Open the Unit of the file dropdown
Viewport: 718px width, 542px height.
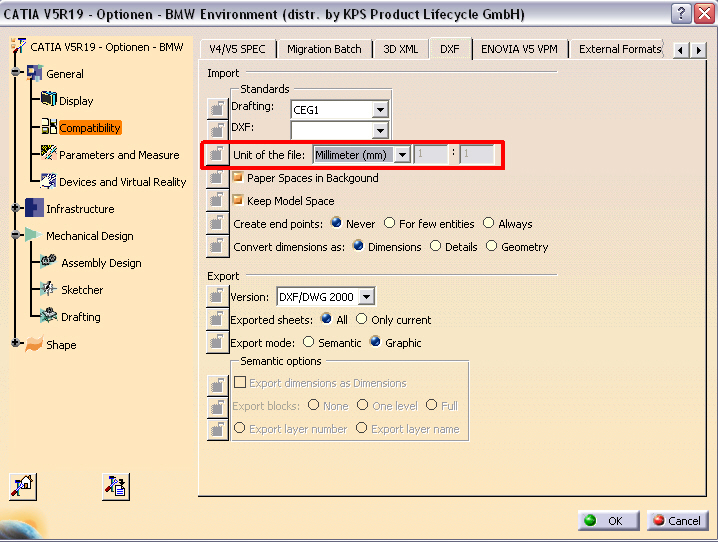tap(402, 155)
